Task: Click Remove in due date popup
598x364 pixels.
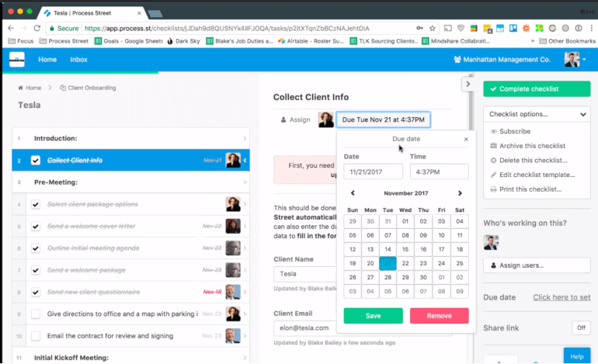Action: point(440,316)
